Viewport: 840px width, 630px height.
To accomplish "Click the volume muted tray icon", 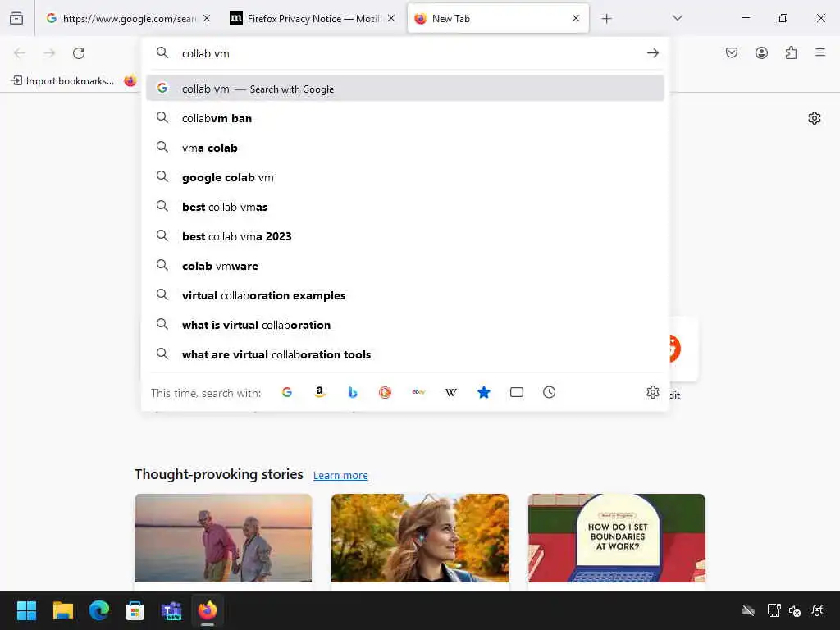I will click(x=794, y=610).
